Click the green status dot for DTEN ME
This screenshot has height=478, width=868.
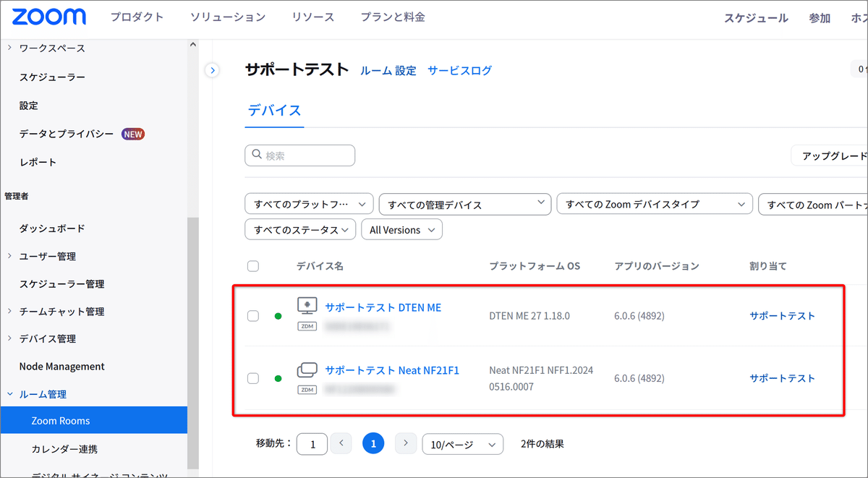click(278, 316)
